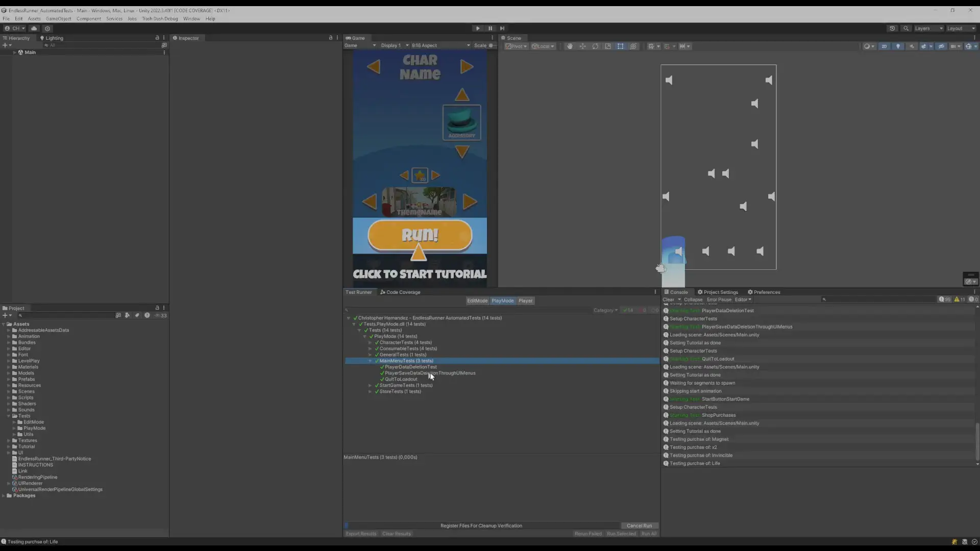Select the Rect tool
Screen dimensions: 980x551
pos(621,46)
